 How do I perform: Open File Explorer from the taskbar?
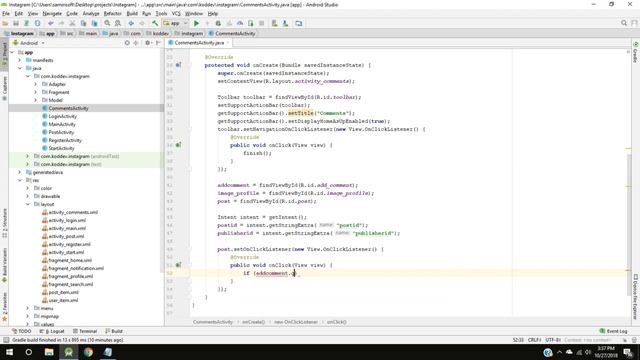49,352
